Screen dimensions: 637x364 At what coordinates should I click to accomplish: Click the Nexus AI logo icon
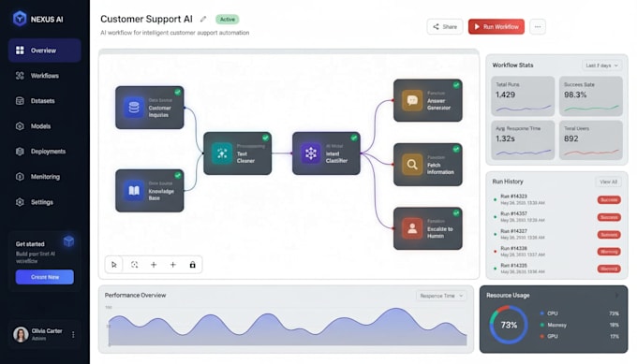(x=20, y=19)
